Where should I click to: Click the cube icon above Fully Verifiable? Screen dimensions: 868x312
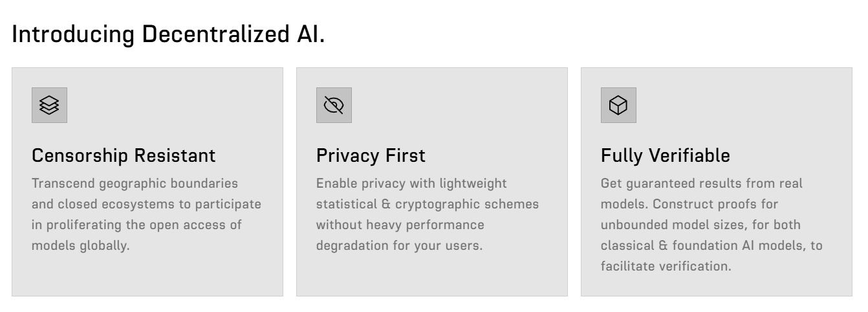[618, 105]
